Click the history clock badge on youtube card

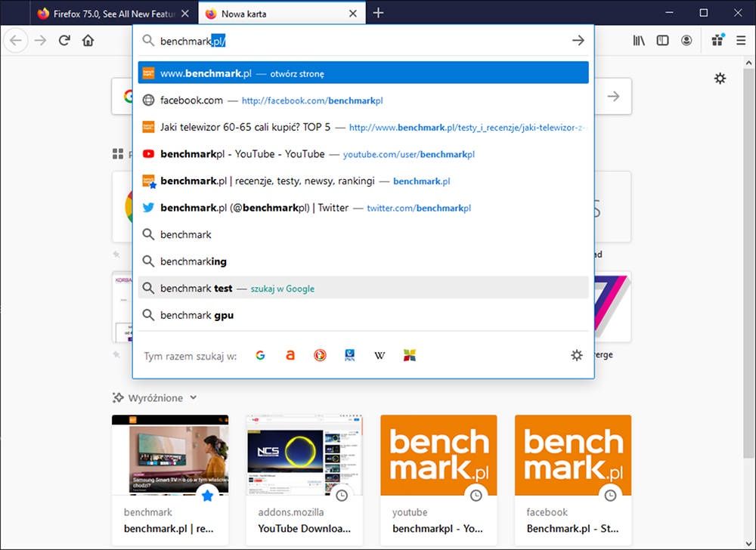tap(476, 495)
